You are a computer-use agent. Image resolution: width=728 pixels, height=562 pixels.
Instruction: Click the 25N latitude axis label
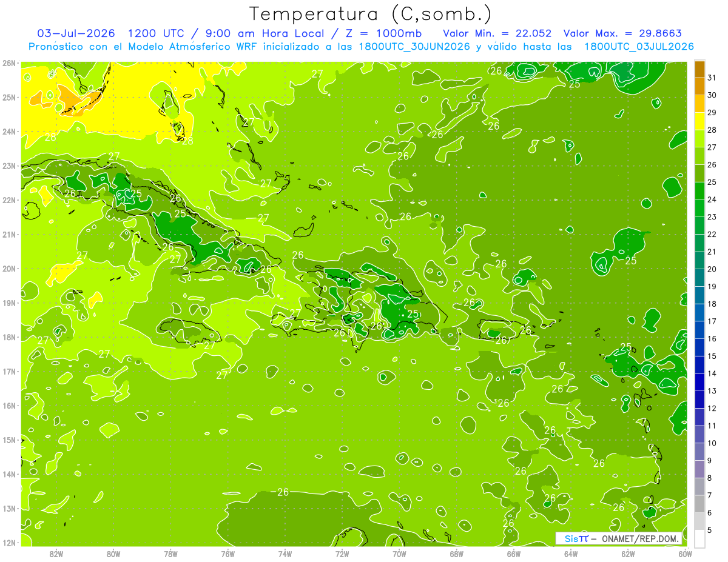[x=8, y=97]
